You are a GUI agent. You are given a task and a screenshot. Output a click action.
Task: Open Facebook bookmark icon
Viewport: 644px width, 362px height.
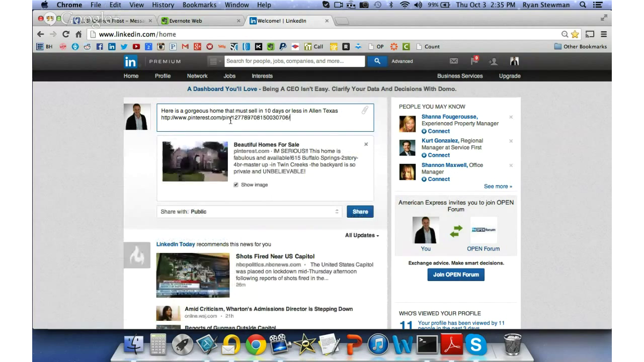pyautogui.click(x=100, y=47)
